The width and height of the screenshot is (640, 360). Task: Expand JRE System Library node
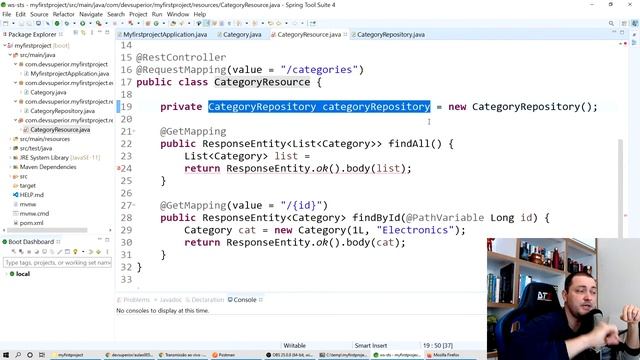coord(10,158)
